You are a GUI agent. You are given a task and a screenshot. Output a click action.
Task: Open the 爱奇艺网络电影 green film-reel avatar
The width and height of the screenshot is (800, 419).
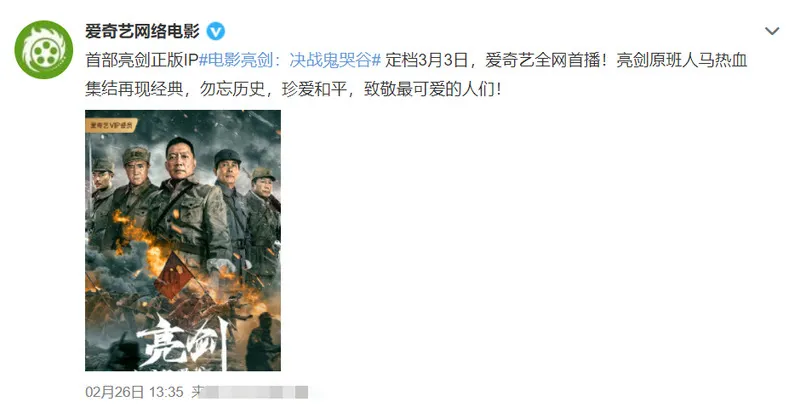click(44, 50)
